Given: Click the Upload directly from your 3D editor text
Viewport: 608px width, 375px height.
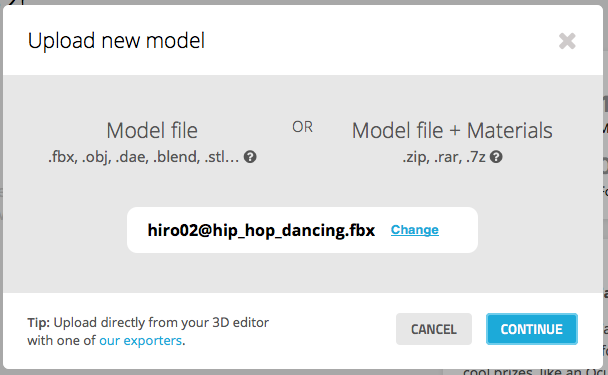Looking at the screenshot, I should click(x=161, y=323).
